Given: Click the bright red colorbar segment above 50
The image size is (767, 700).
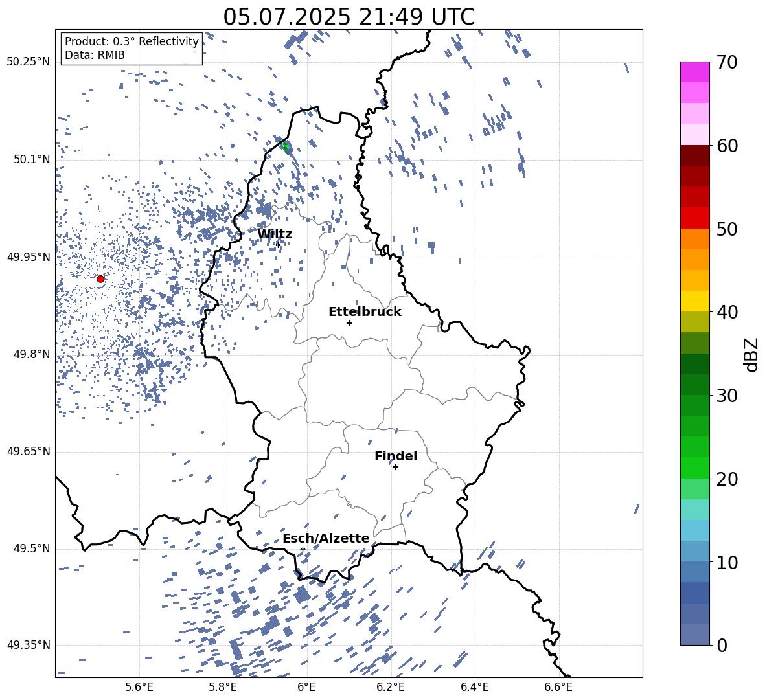Looking at the screenshot, I should pyautogui.click(x=694, y=218).
